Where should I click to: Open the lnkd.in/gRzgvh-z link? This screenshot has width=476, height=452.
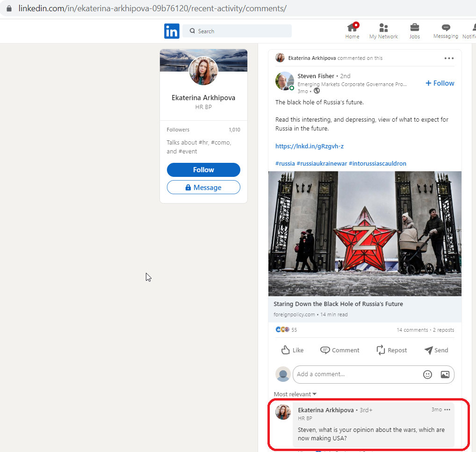(x=310, y=146)
